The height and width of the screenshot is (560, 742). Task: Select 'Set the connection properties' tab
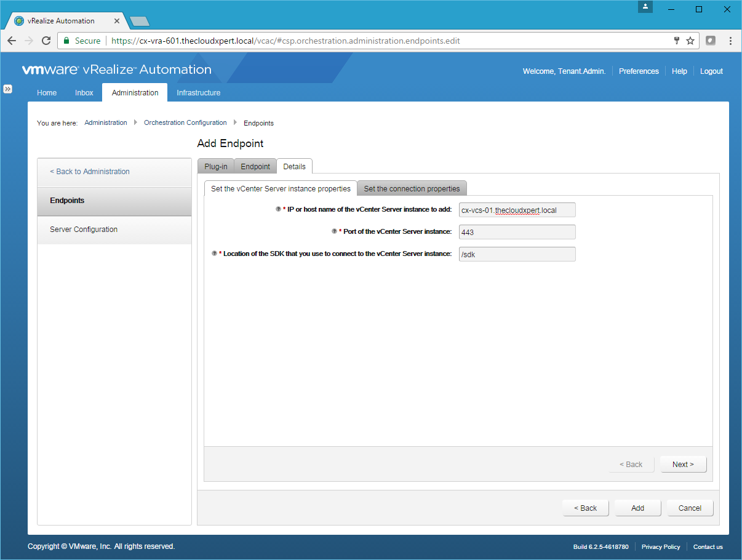pos(412,188)
